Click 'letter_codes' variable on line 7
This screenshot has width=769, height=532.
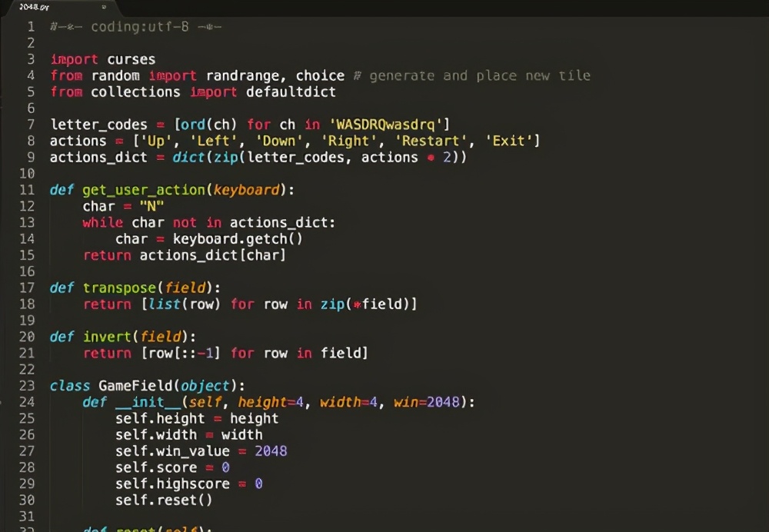coord(98,125)
